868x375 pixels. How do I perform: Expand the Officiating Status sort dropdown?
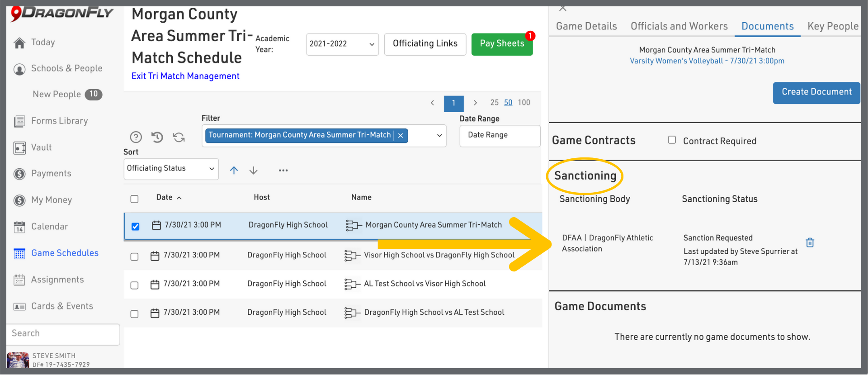coord(171,169)
